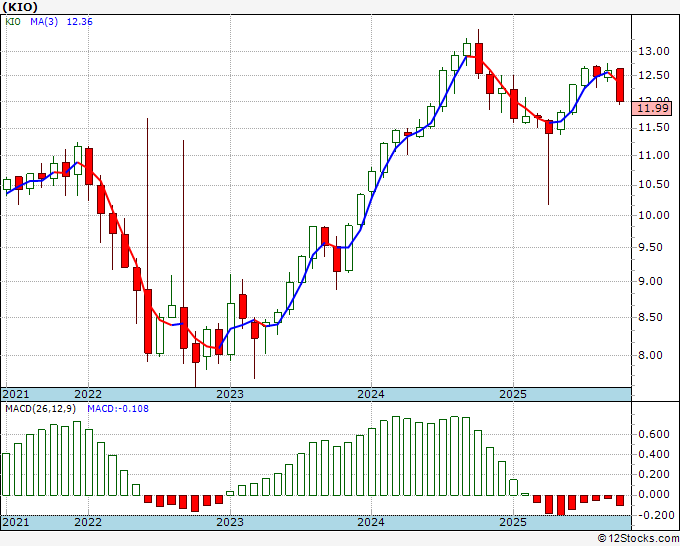Click 2023 on the price chart timeline
The width and height of the screenshot is (680, 546).
[230, 394]
